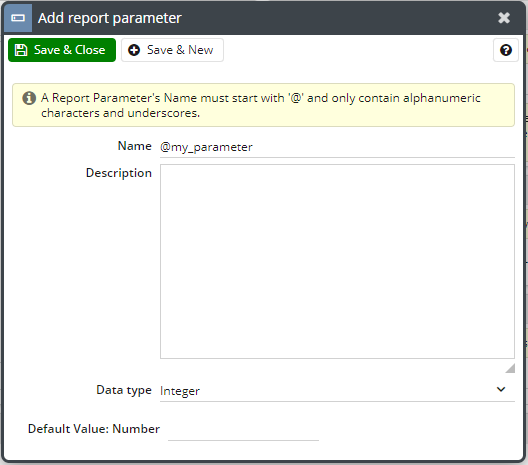
Task: Click inside the Description text area
Action: coord(337,261)
